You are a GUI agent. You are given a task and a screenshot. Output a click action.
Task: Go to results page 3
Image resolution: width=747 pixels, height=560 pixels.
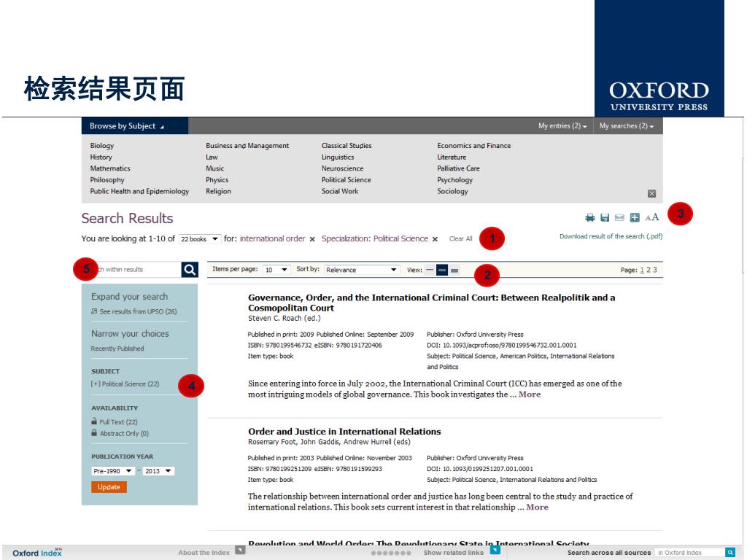(x=655, y=270)
